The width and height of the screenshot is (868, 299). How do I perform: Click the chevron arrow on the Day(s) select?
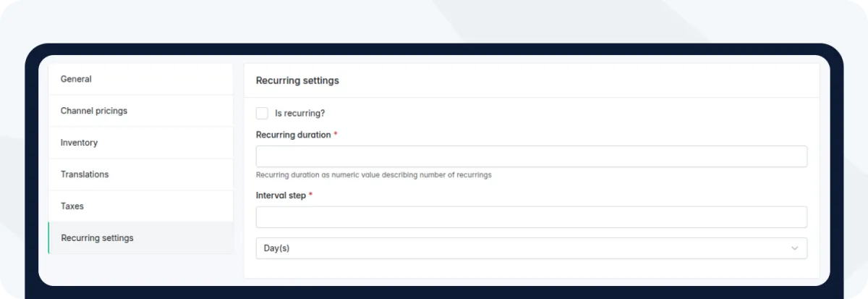(795, 248)
